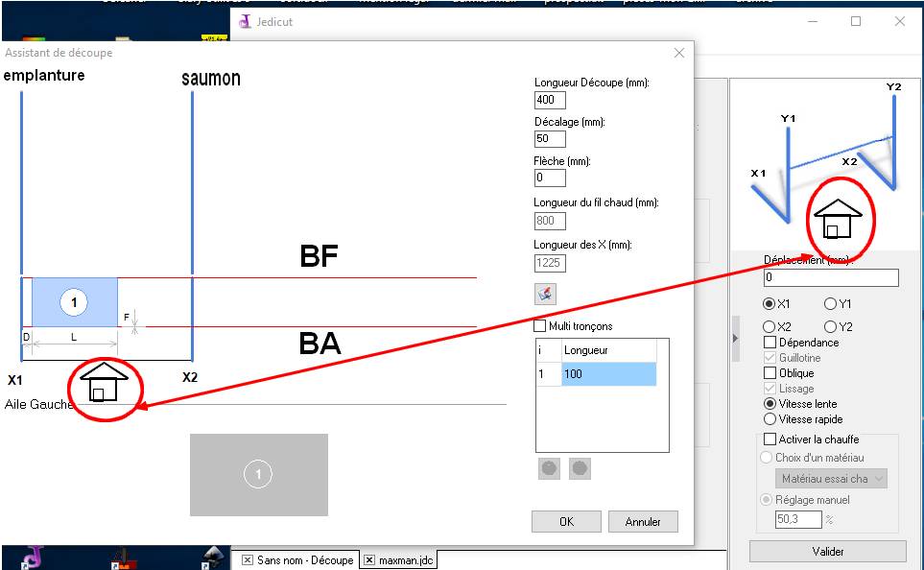Enable the Multi tronçons checkbox
This screenshot has width=924, height=570.
click(541, 326)
